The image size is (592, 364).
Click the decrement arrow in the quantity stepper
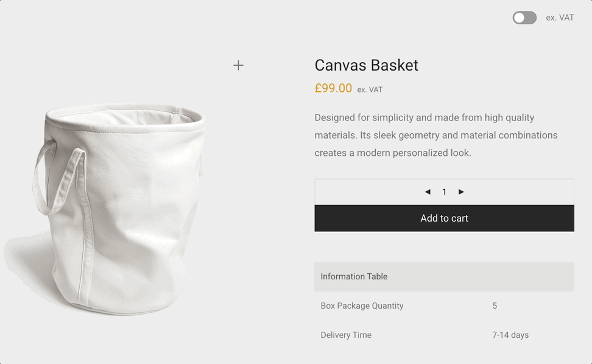click(x=428, y=191)
